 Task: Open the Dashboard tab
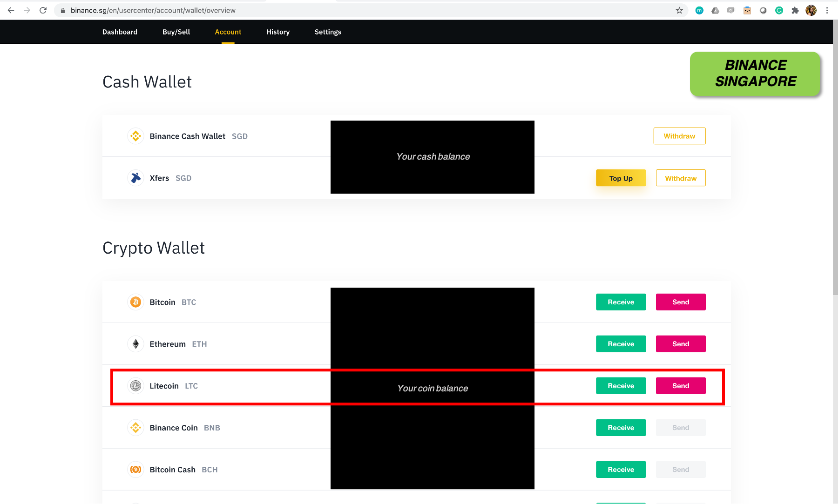point(120,32)
